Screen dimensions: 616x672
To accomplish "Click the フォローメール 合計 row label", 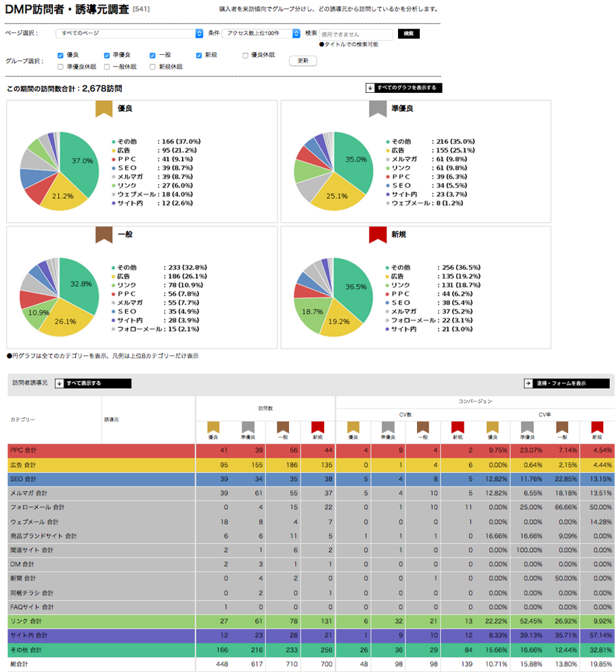I will [x=37, y=507].
